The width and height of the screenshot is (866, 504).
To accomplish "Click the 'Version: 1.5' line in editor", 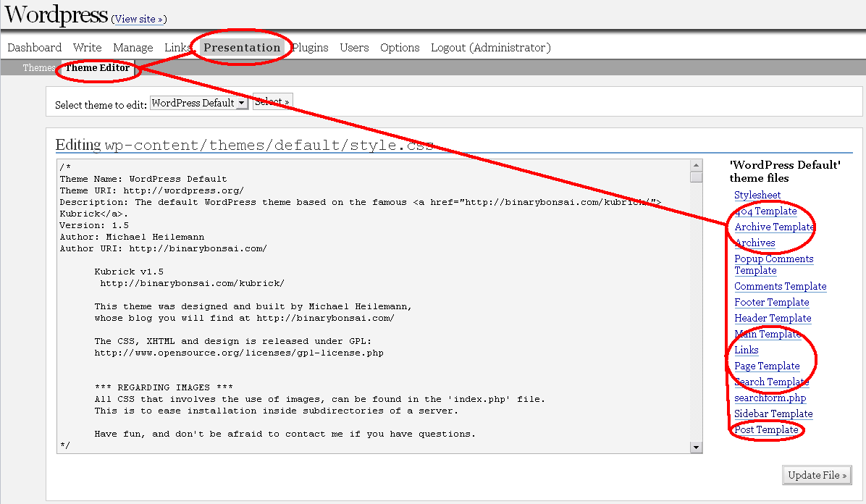I will tap(94, 225).
